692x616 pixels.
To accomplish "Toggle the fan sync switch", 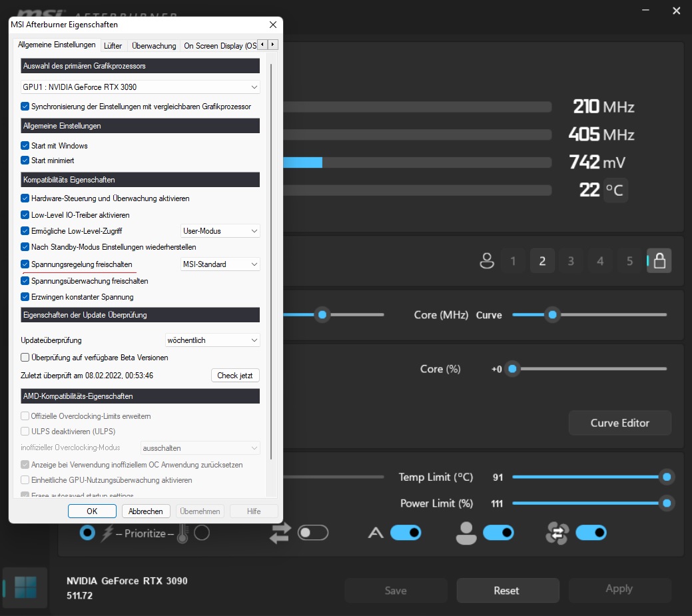I will [x=591, y=533].
